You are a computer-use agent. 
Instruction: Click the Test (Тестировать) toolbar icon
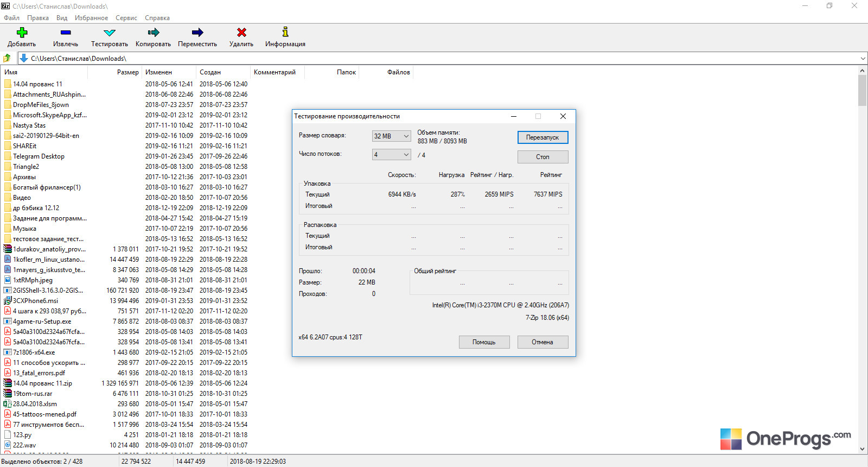[x=110, y=33]
